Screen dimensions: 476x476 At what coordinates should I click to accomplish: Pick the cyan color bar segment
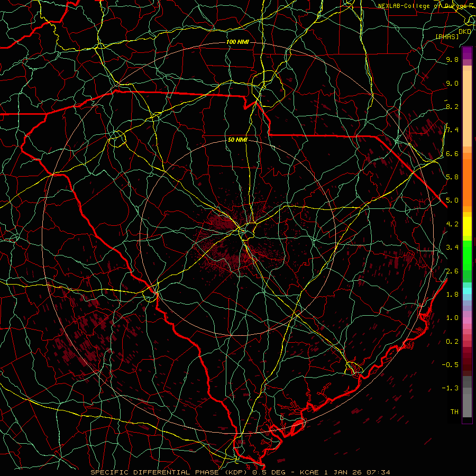pos(467,290)
